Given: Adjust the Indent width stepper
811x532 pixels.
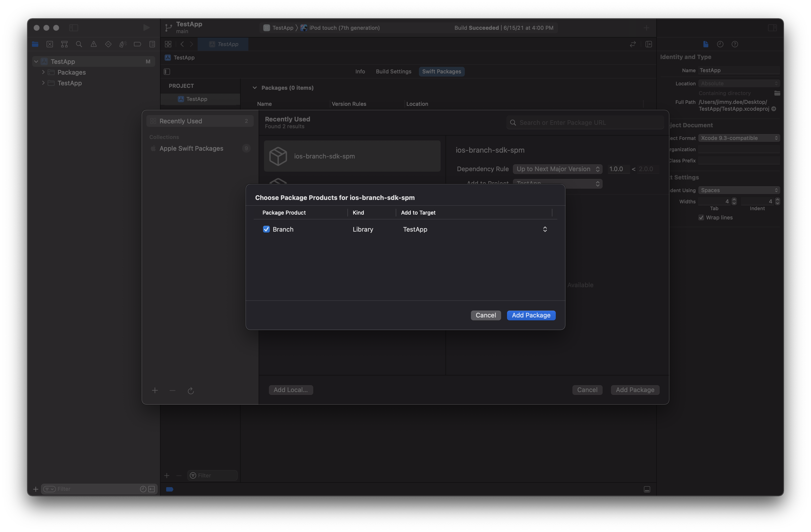Looking at the screenshot, I should (x=777, y=201).
